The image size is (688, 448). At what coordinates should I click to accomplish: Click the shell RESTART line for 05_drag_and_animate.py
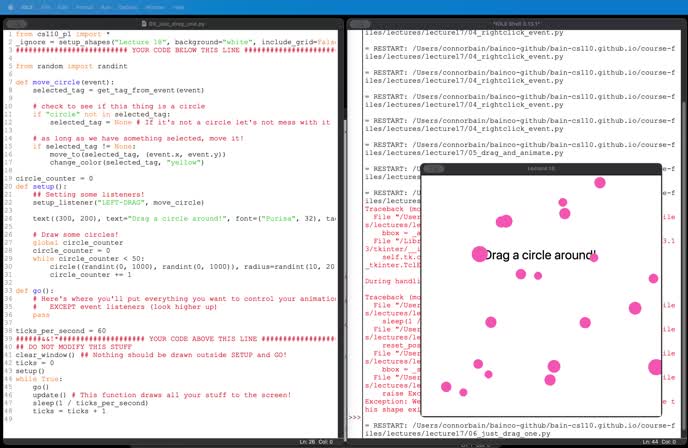pyautogui.click(x=520, y=149)
